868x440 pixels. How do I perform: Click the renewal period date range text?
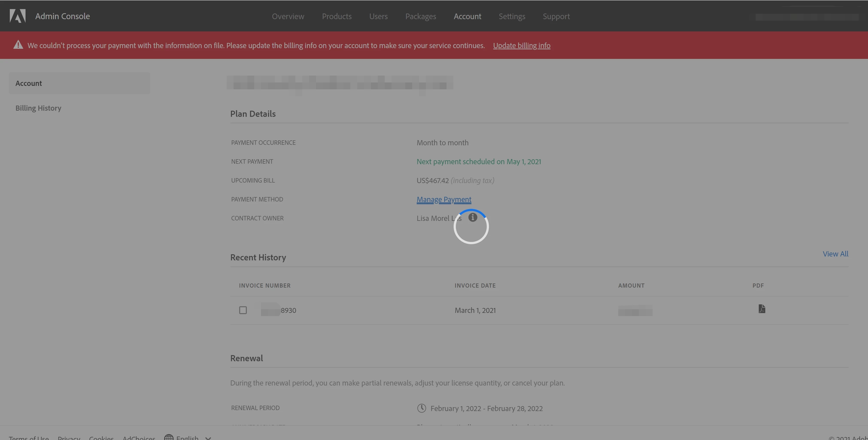(487, 408)
